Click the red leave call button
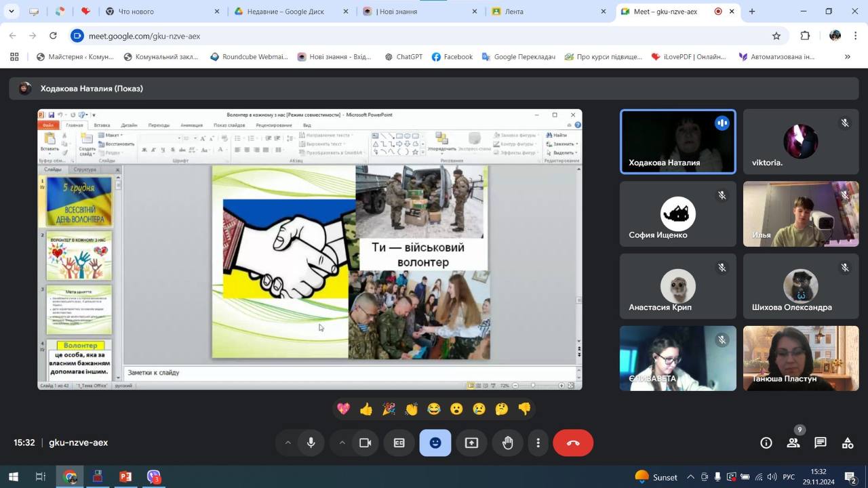868x488 pixels. click(573, 443)
